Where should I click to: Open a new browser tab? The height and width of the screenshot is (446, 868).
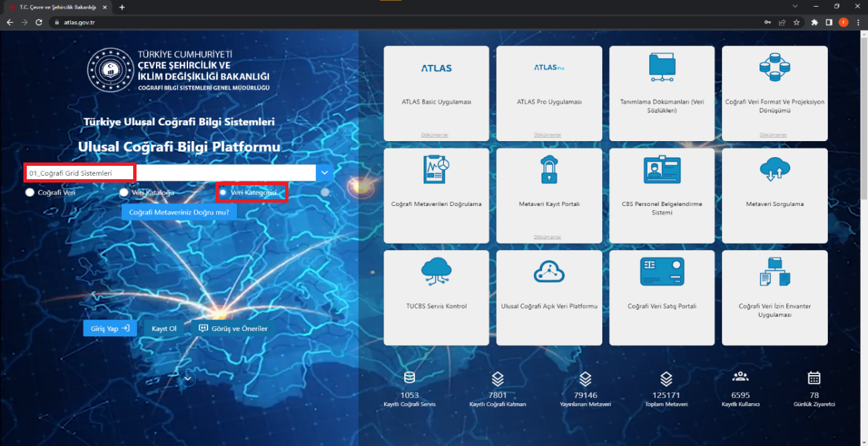point(122,7)
